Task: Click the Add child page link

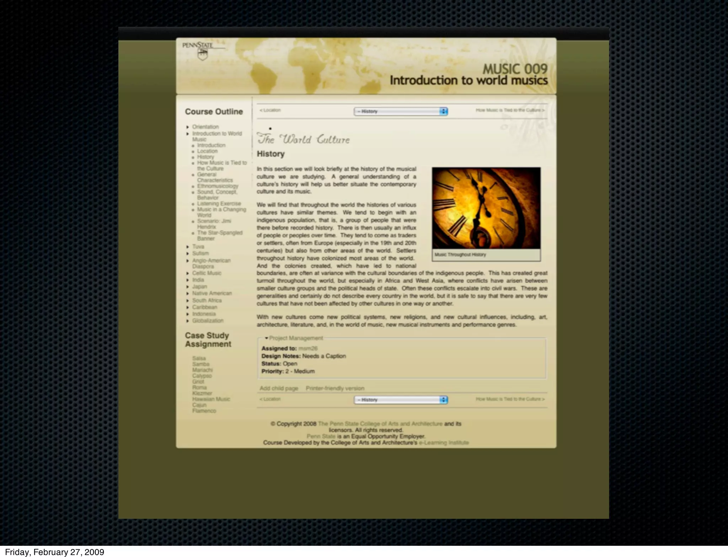Action: click(x=279, y=388)
